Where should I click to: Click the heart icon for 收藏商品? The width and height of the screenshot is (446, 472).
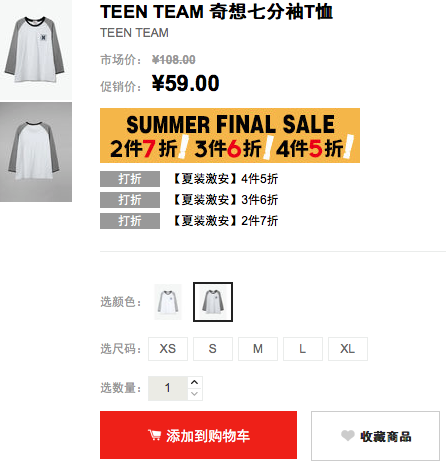click(x=348, y=435)
